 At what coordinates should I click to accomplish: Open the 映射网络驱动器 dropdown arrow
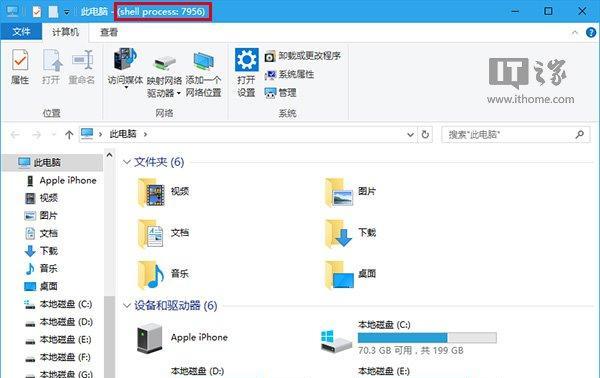click(179, 93)
